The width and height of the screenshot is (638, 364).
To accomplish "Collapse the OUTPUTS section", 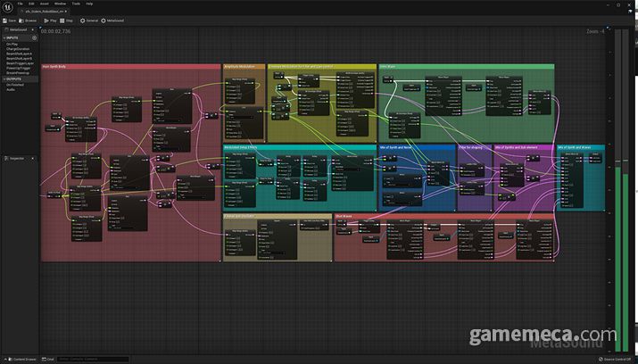I will (x=3, y=79).
